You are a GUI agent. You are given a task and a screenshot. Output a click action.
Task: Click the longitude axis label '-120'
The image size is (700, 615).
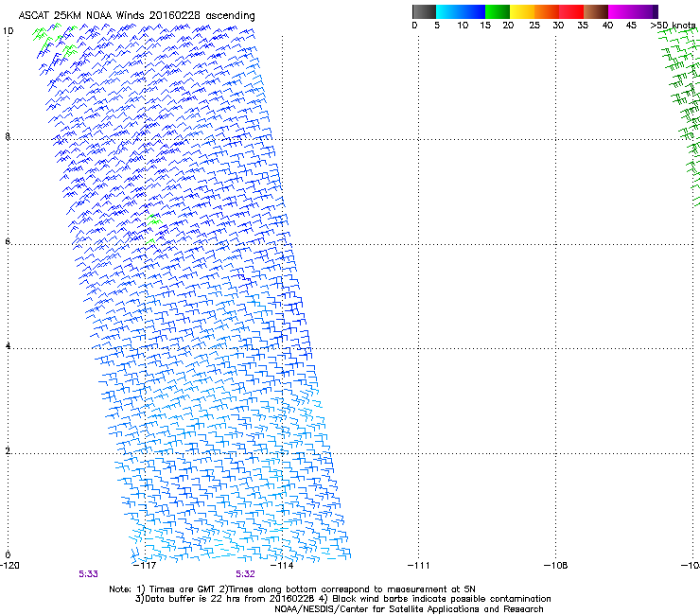[9, 565]
